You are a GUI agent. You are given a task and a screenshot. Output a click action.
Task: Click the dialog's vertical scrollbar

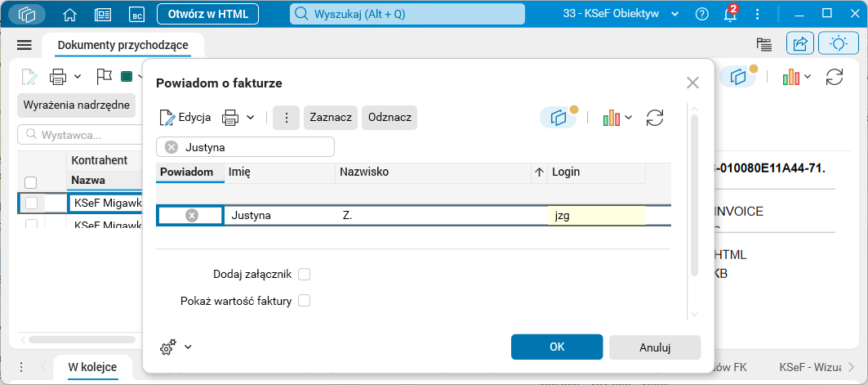[x=694, y=195]
